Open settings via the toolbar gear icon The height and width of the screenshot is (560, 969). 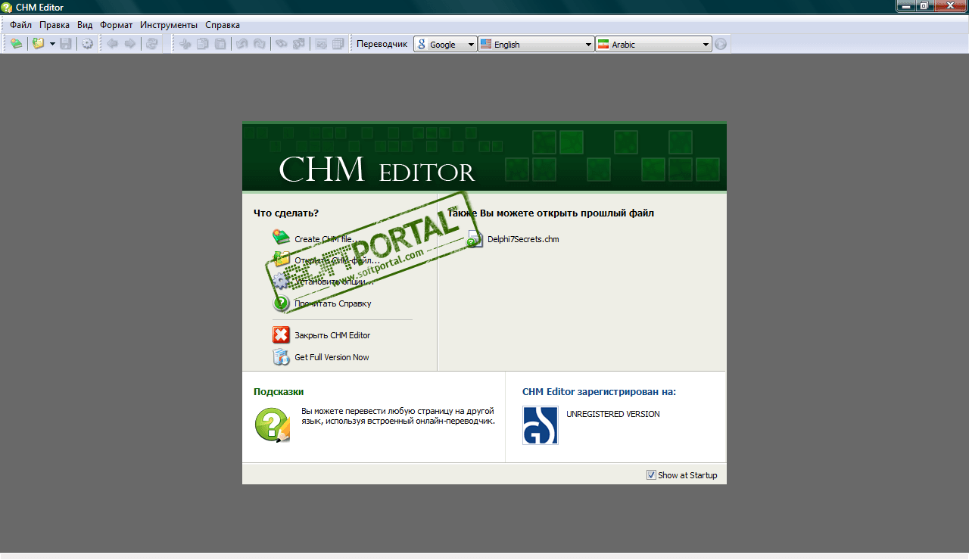[88, 44]
